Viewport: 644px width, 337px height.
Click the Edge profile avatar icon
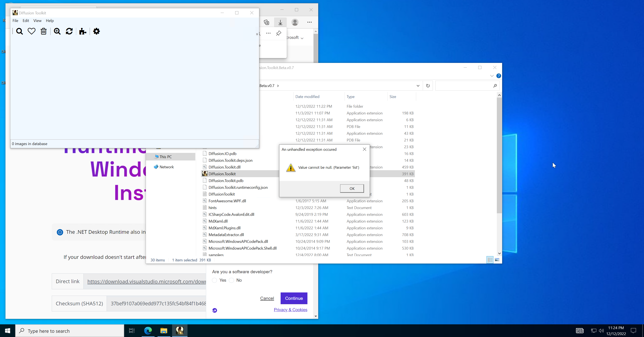click(295, 22)
